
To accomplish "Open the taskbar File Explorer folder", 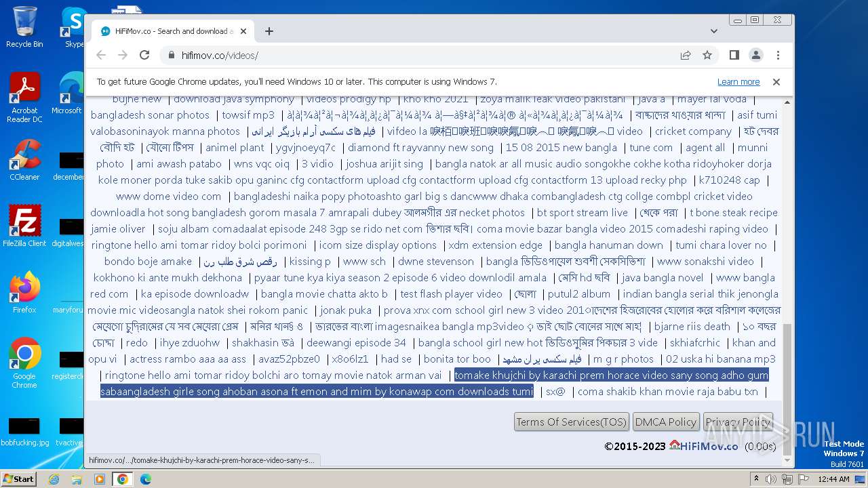I will pos(77,479).
